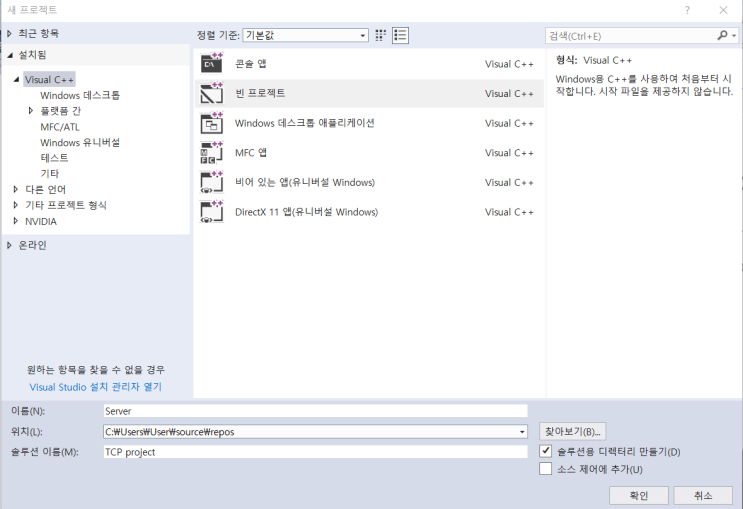743x509 pixels.
Task: Select Visual C++ in the tree
Action: pos(49,80)
